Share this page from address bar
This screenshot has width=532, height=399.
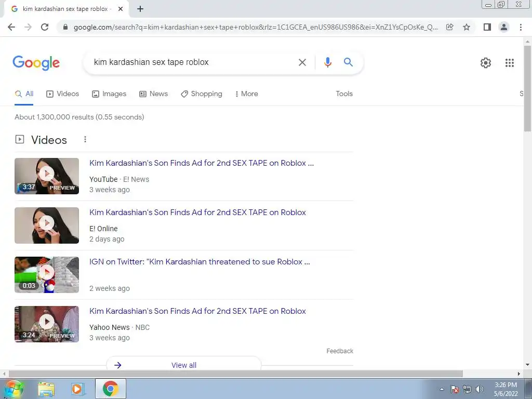[449, 27]
